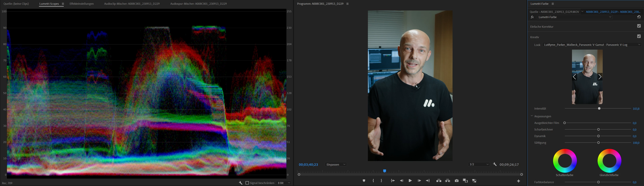This screenshot has height=186, width=644.
Task: Click the next look arrow on thumbnail
Action: pos(600,77)
